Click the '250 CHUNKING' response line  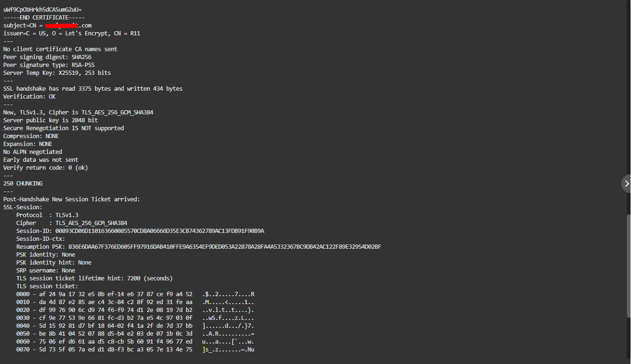pos(23,183)
